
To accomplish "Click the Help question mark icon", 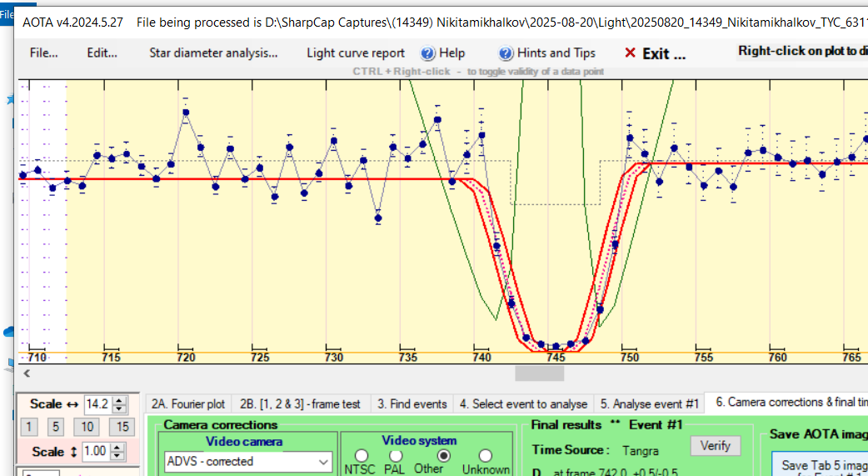I will point(428,53).
